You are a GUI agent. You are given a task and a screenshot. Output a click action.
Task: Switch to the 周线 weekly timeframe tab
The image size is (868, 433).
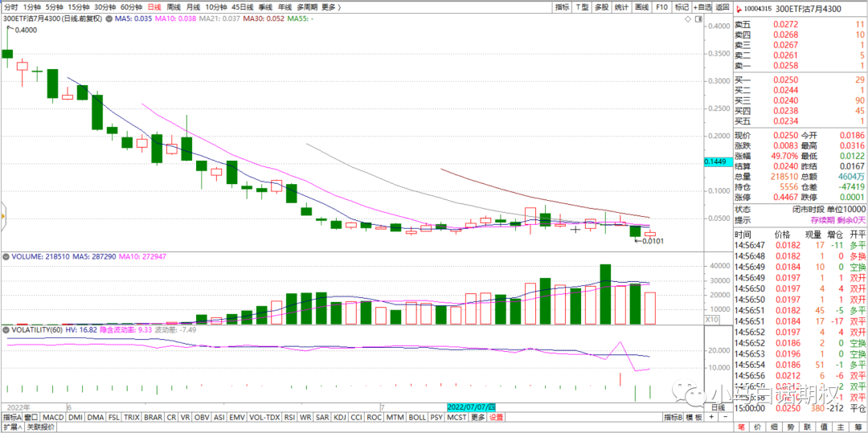[x=174, y=6]
